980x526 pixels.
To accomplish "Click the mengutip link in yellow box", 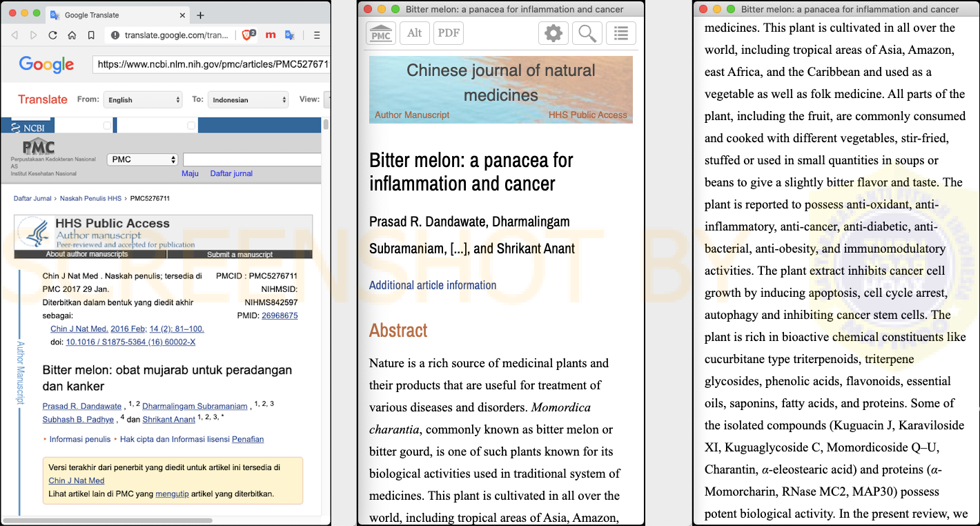I will pos(172,494).
